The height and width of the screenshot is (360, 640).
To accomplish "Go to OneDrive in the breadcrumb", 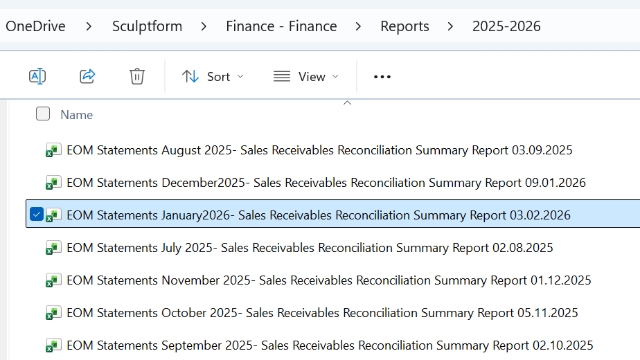I will tap(35, 26).
